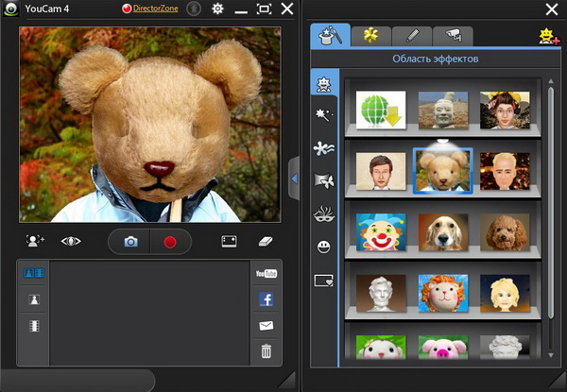Show only photos in the capture library
The image size is (567, 392).
(33, 299)
